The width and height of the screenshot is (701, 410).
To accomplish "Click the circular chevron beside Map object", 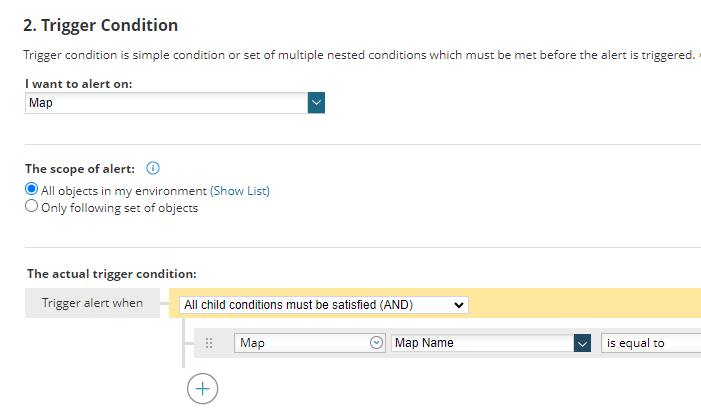I will click(x=377, y=343).
